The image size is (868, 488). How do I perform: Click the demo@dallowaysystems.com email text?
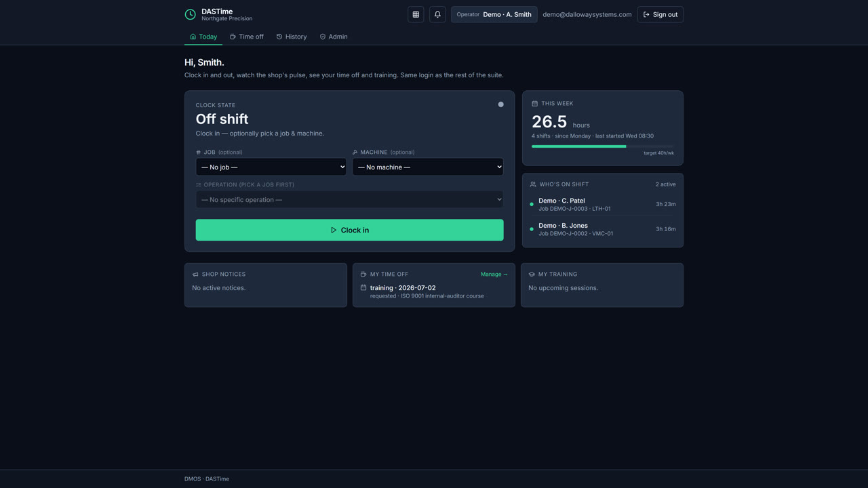click(x=587, y=14)
